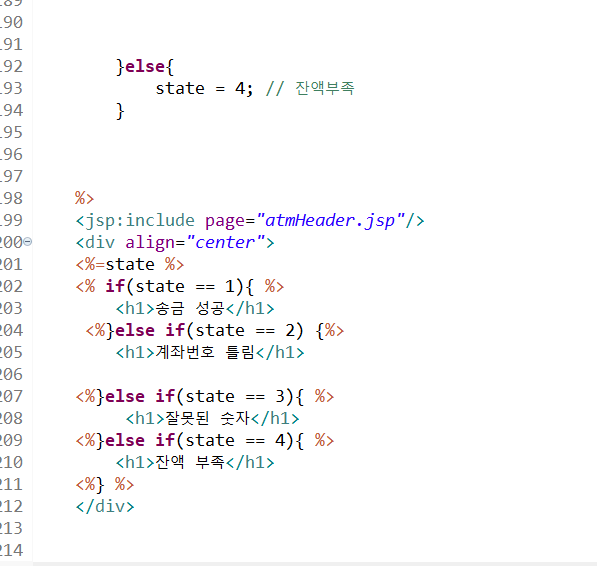Click the 'page=' attribute name
This screenshot has width=597, height=566.
pos(230,222)
